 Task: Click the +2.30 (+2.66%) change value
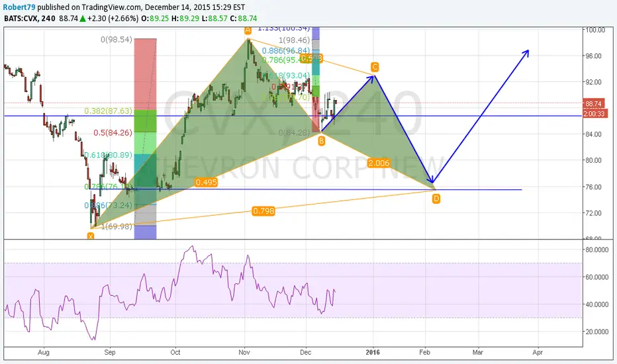113,19
